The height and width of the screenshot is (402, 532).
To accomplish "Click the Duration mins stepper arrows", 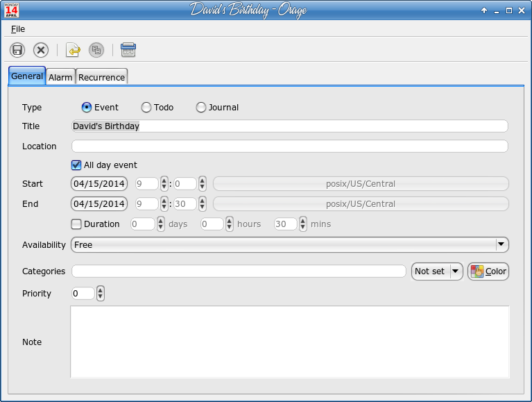I will (x=303, y=224).
